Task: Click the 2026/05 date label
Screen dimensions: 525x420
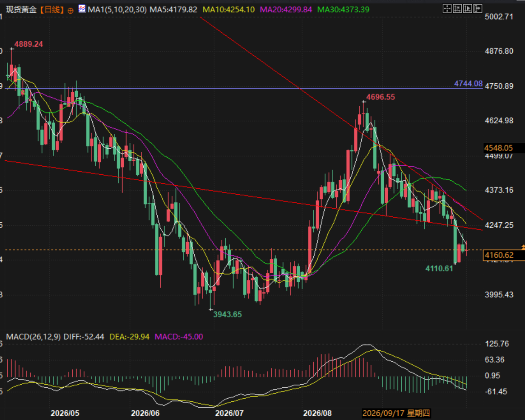Action: [x=65, y=413]
